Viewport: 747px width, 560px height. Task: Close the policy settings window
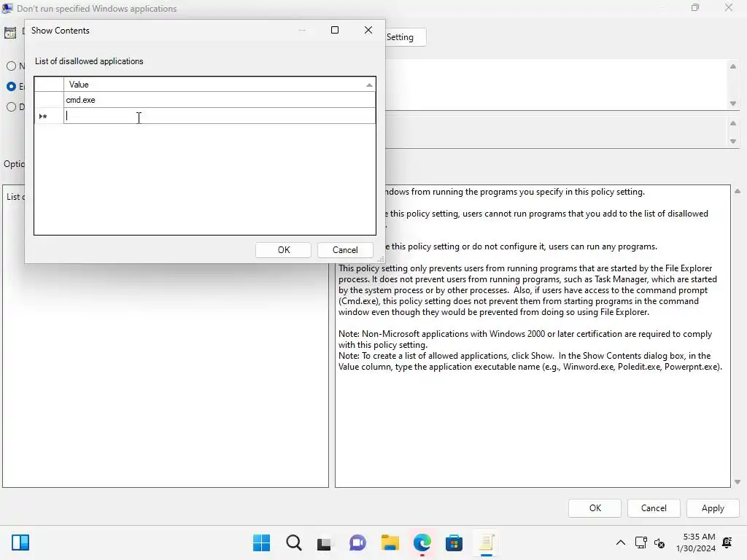click(729, 7)
